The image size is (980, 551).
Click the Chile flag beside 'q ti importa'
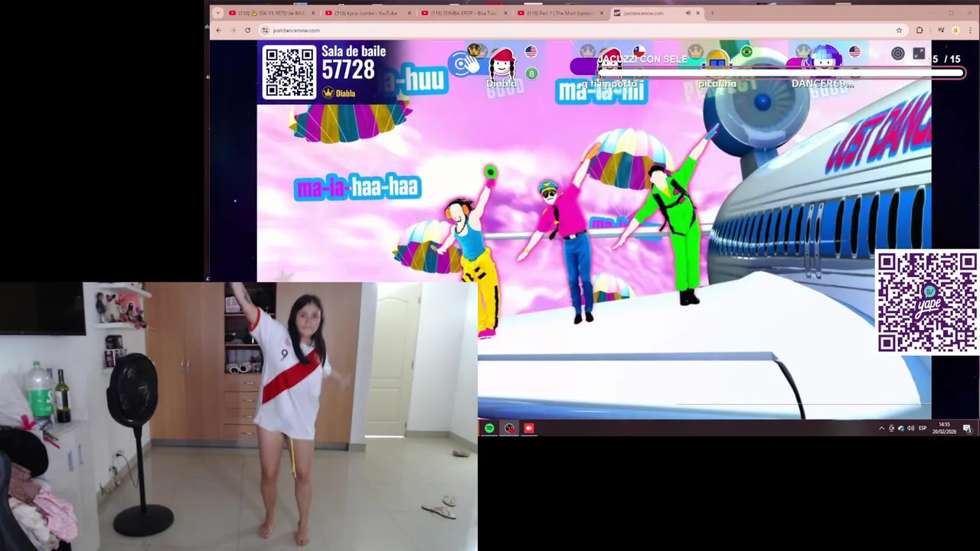pos(639,52)
